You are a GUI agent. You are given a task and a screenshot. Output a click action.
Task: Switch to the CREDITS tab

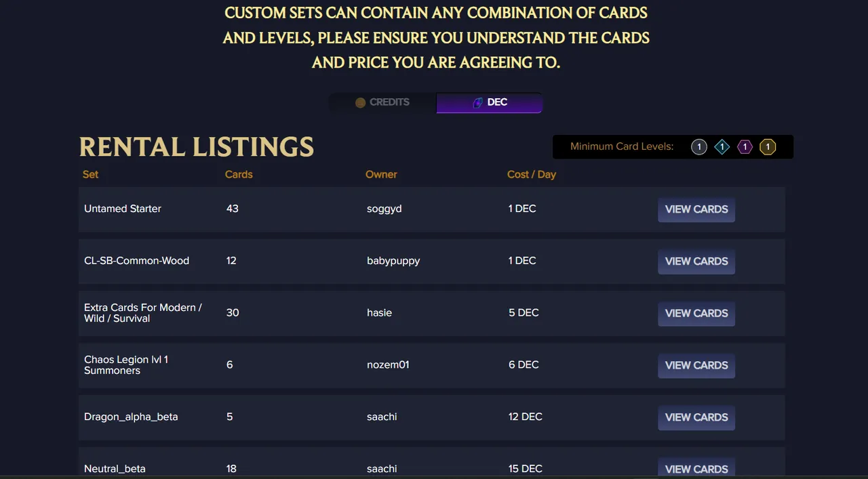(x=382, y=102)
